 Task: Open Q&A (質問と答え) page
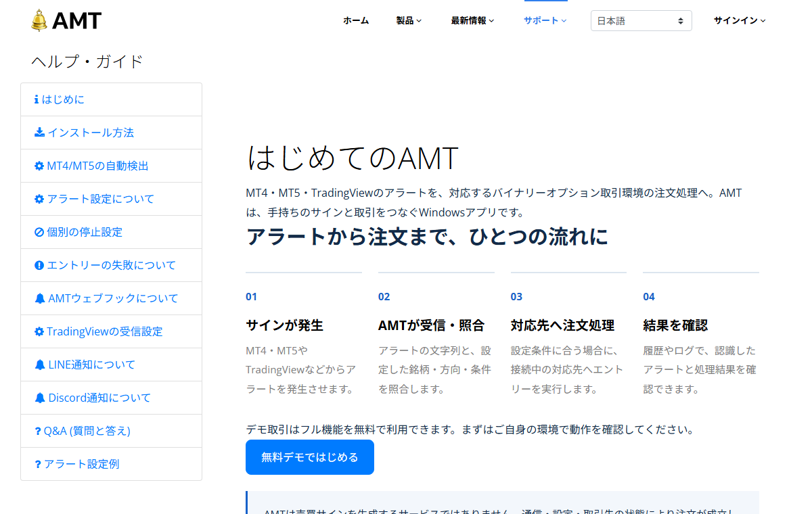coord(112,431)
